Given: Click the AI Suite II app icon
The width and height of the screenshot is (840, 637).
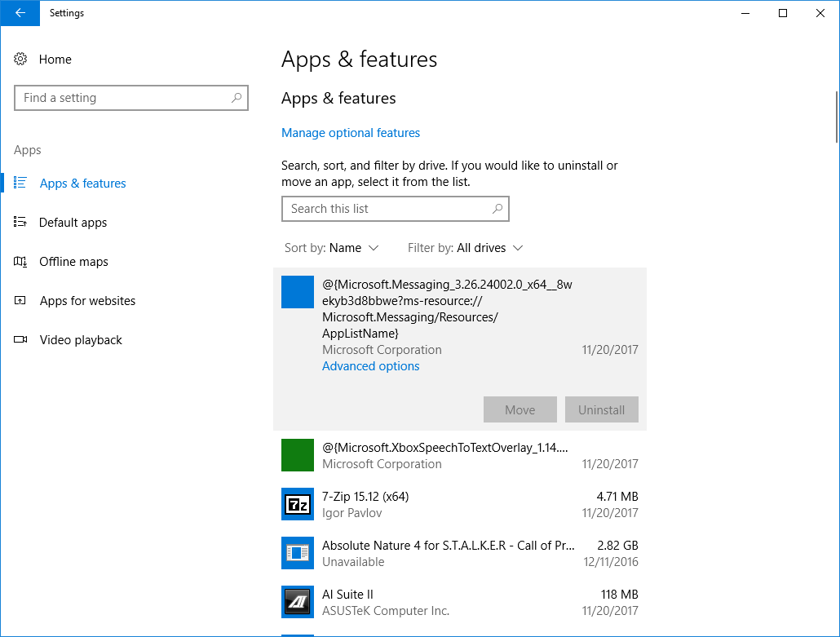Looking at the screenshot, I should click(x=298, y=602).
